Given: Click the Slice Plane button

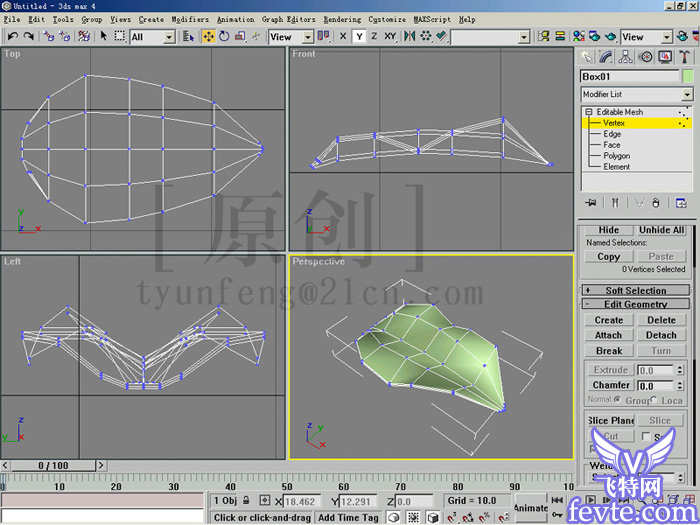Looking at the screenshot, I should point(611,421).
